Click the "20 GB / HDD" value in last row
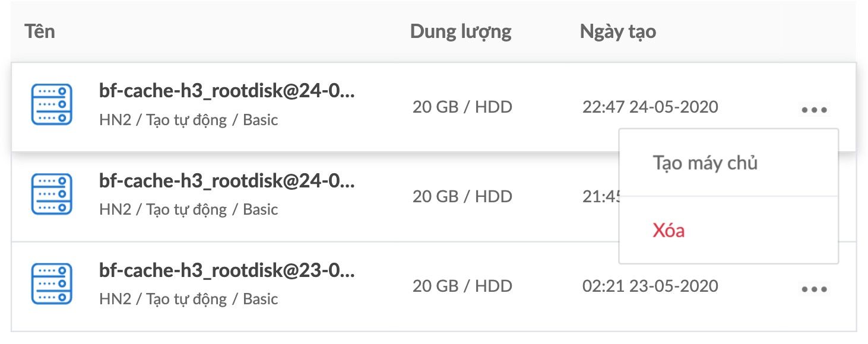The width and height of the screenshot is (868, 344). click(462, 286)
